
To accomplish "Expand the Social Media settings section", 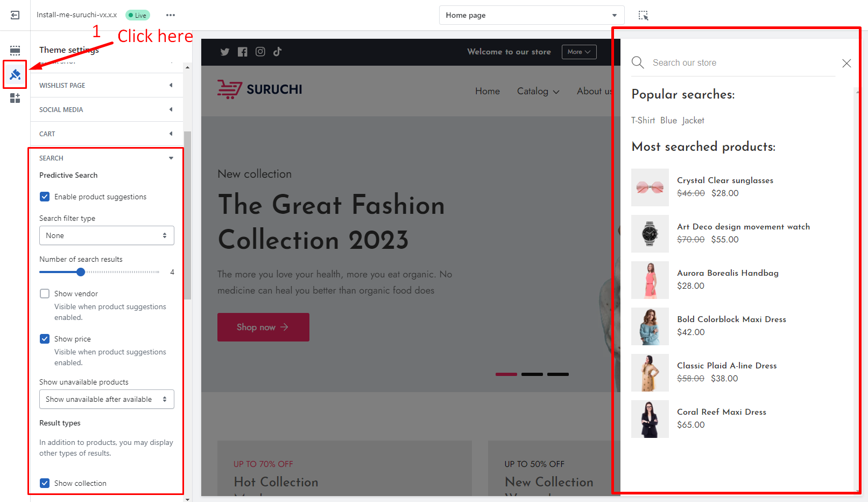I will (x=107, y=109).
